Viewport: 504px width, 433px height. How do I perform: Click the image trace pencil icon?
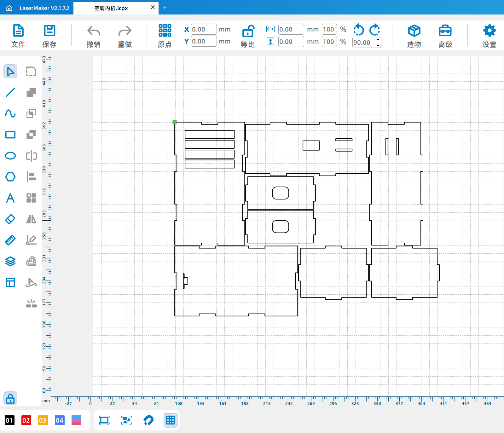pos(31,240)
